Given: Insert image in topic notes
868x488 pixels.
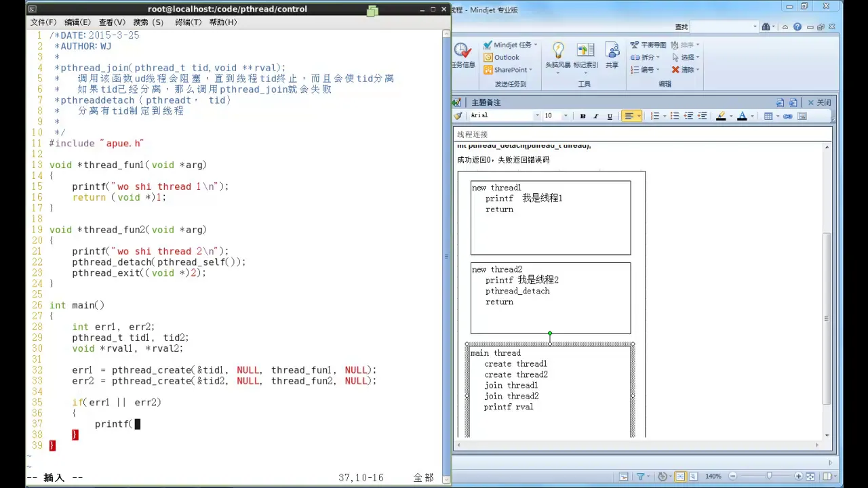Looking at the screenshot, I should [x=802, y=116].
